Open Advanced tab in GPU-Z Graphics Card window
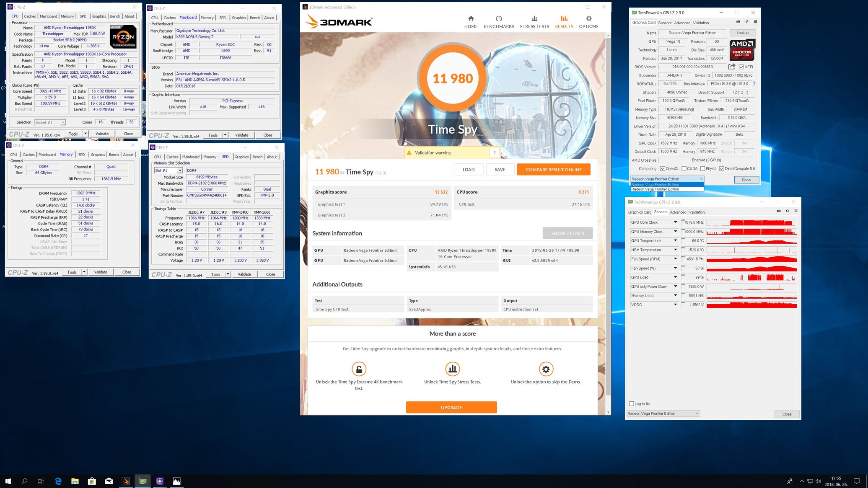 pyautogui.click(x=682, y=23)
